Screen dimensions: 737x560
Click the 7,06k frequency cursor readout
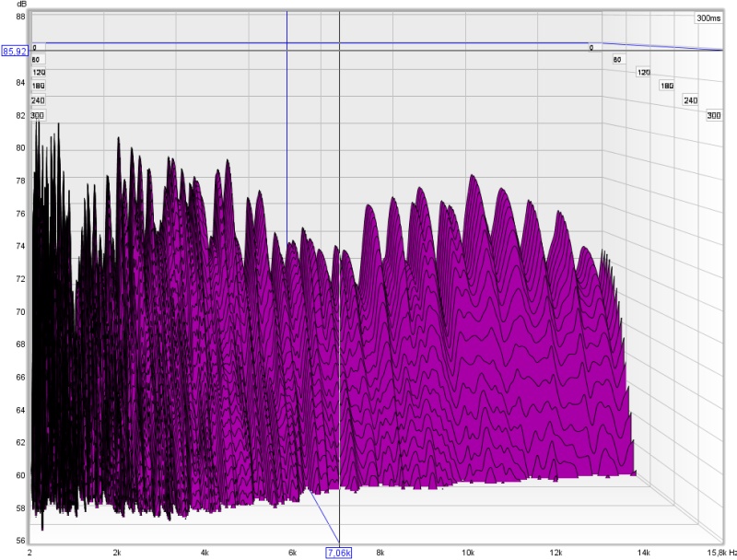coord(339,553)
